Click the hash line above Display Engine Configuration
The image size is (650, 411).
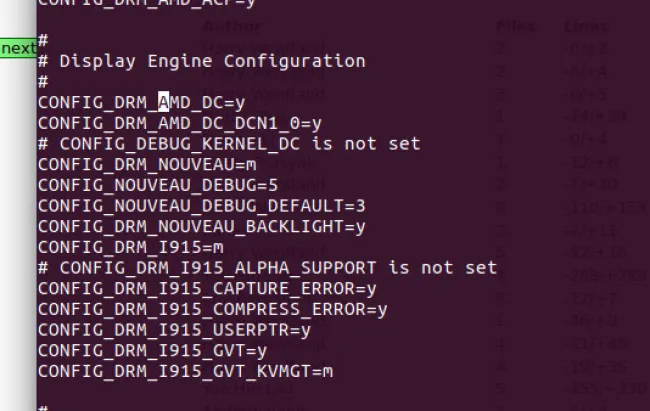pos(43,41)
